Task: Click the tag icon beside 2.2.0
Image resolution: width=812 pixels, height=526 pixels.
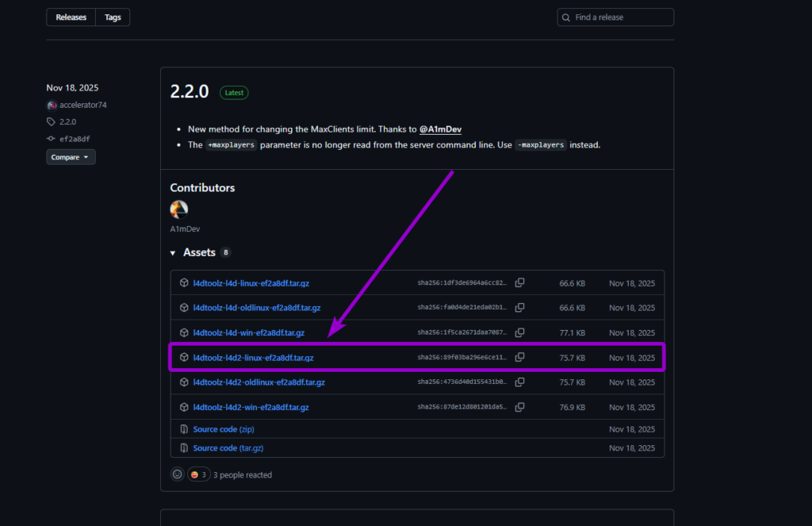Action: [x=50, y=121]
